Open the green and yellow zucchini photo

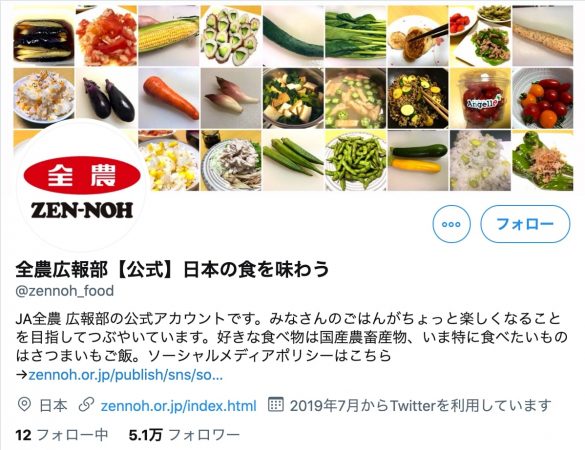tap(418, 161)
